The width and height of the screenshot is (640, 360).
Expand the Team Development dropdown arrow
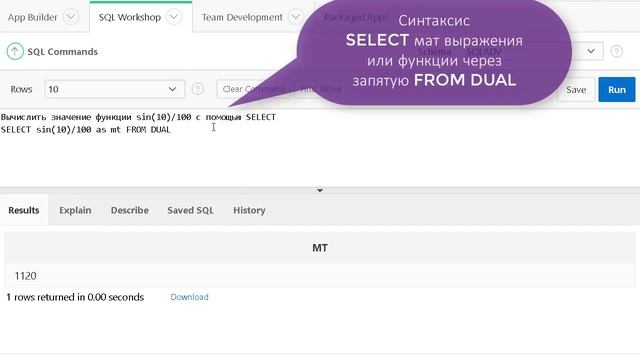(296, 17)
